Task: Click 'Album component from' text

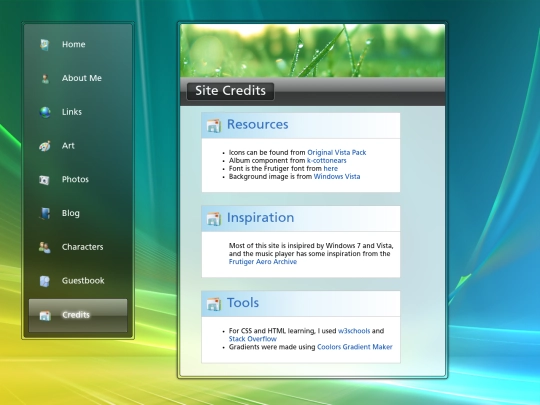Action: pos(267,160)
